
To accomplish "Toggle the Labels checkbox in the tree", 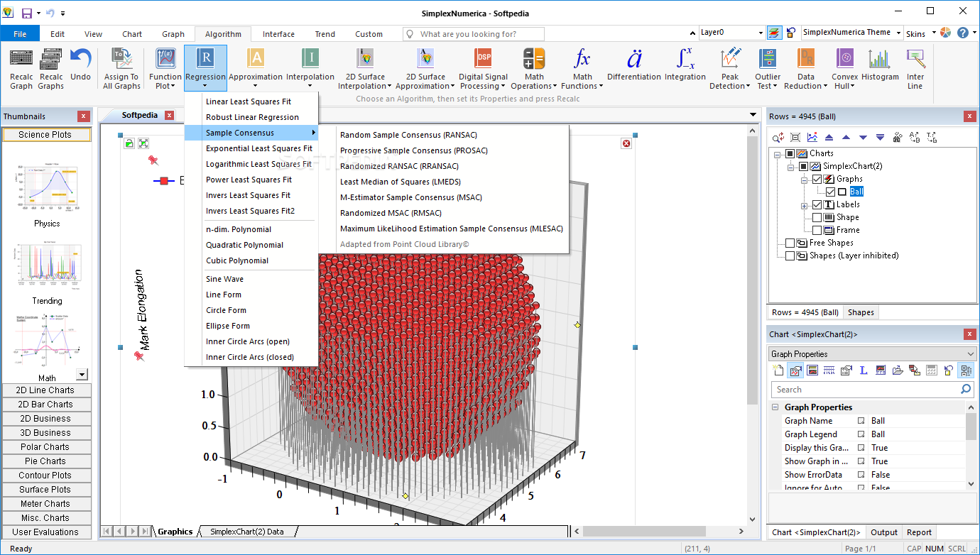I will point(817,204).
